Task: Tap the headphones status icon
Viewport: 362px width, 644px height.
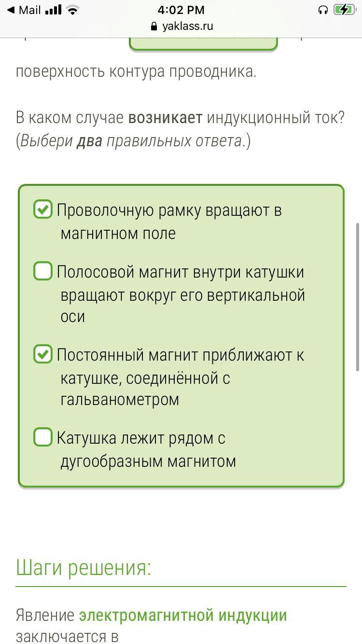Action: click(x=323, y=10)
